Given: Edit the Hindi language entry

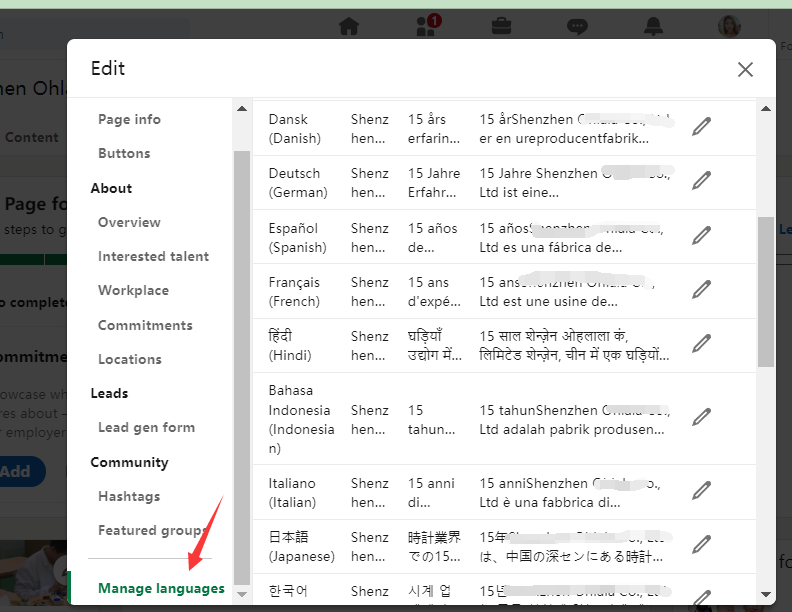Looking at the screenshot, I should click(x=701, y=344).
